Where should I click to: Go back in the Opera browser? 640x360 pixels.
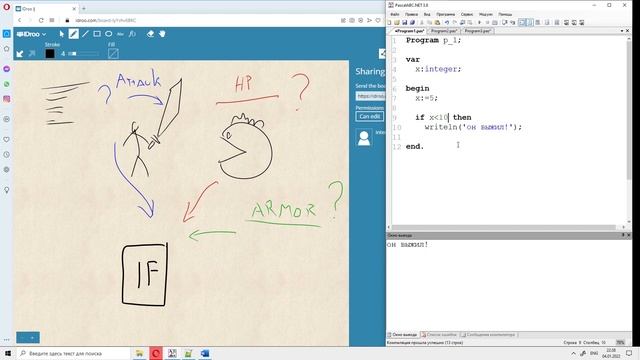pos(19,20)
